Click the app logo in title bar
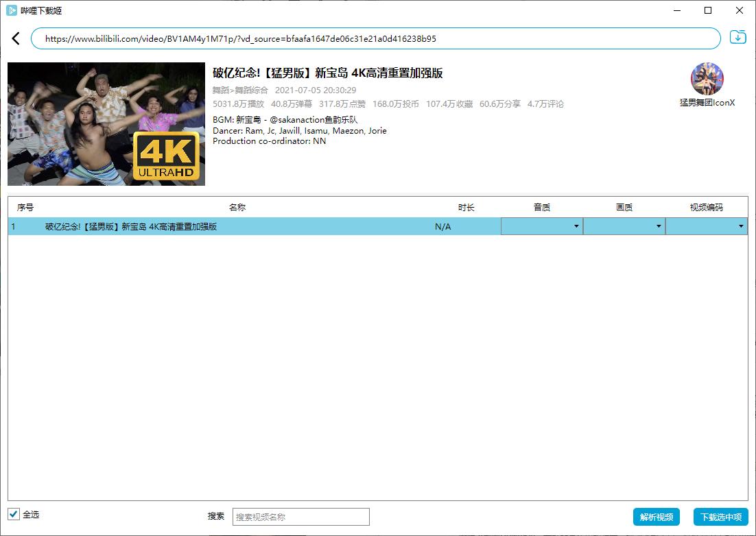The image size is (756, 536). 12,10
